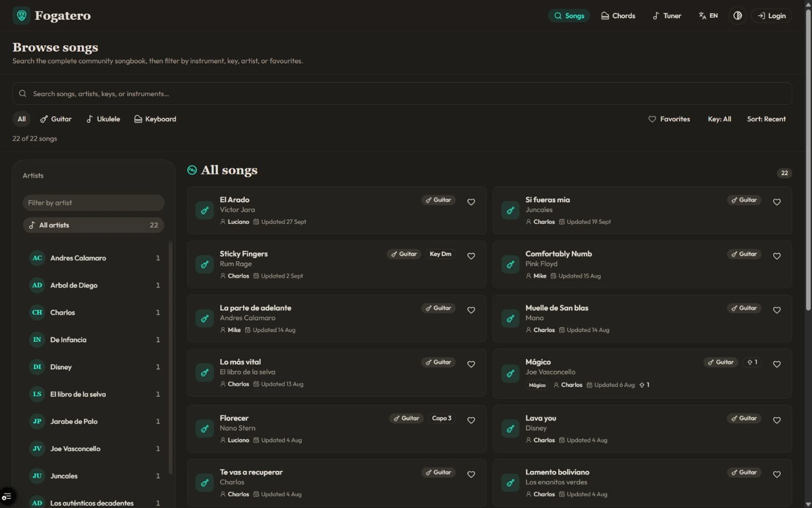Open the Chords navigation tab

[x=618, y=16]
